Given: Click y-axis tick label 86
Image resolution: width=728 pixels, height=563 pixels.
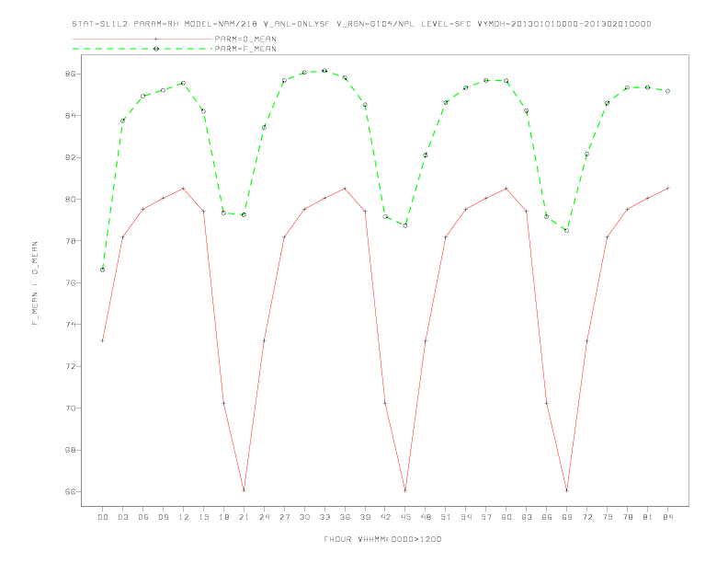Looking at the screenshot, I should coord(70,74).
